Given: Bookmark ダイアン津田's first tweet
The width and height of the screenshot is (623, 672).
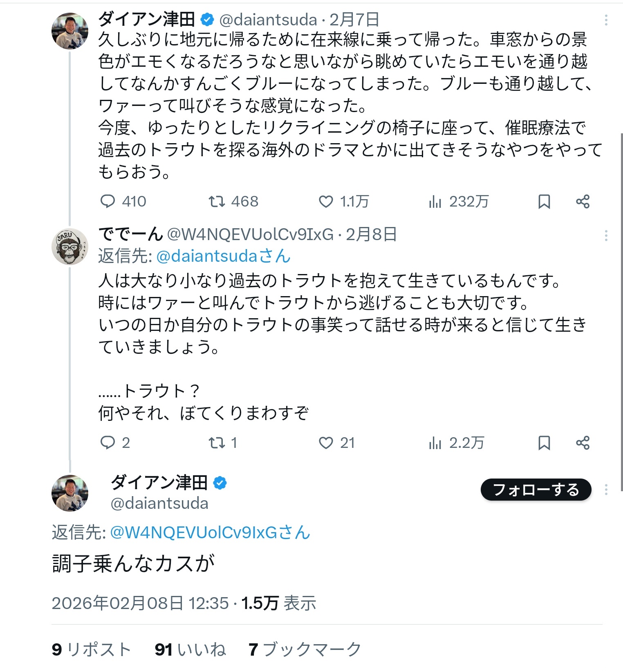Looking at the screenshot, I should click(544, 202).
